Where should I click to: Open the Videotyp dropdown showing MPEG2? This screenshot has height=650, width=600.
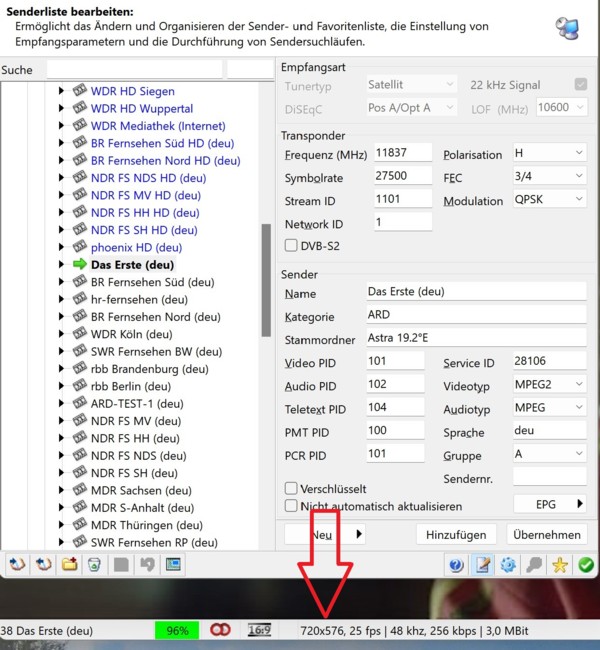[549, 384]
